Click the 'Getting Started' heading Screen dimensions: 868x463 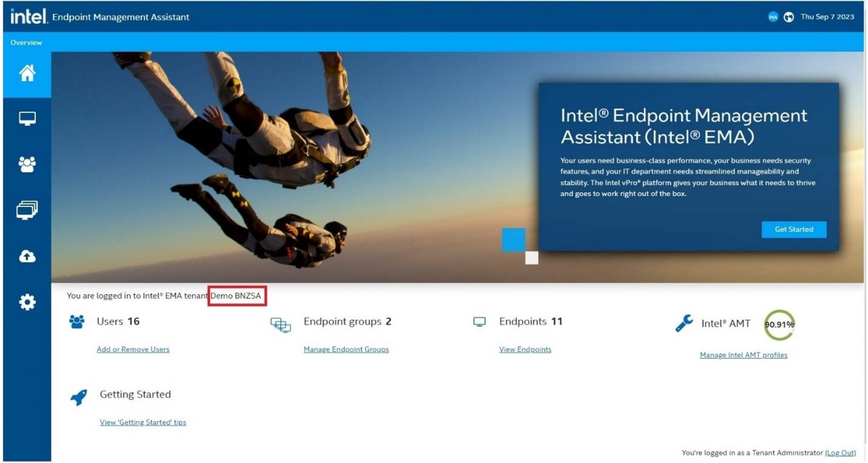click(x=135, y=395)
